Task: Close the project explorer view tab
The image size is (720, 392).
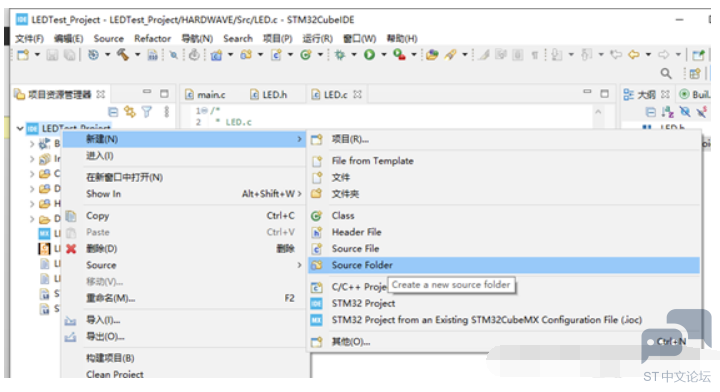Action: pyautogui.click(x=101, y=94)
